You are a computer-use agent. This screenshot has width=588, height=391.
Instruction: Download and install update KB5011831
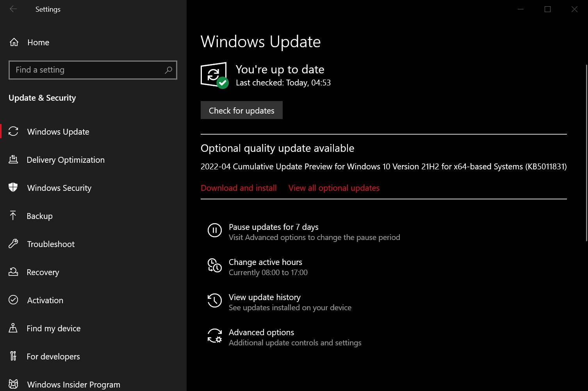(239, 188)
